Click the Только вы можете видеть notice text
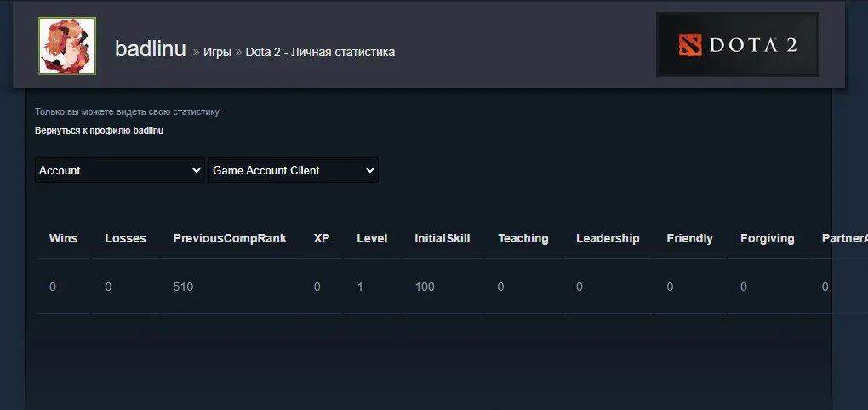 128,111
